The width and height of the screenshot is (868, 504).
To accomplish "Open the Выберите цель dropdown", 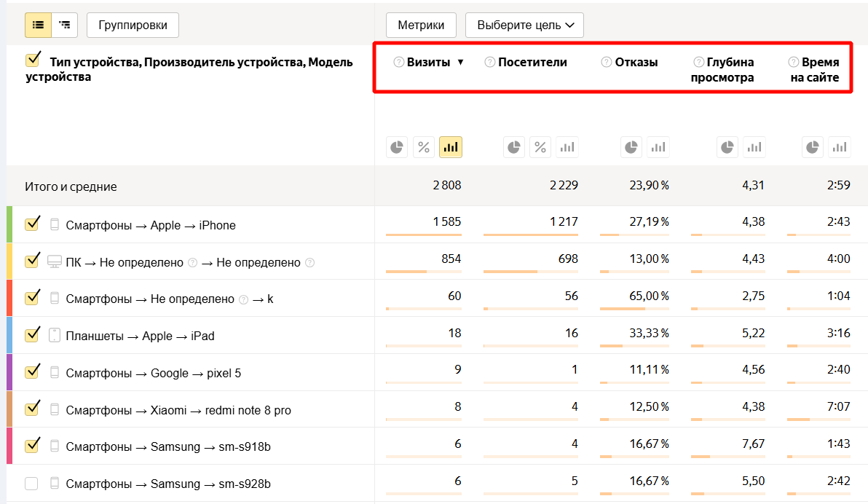I will [524, 25].
